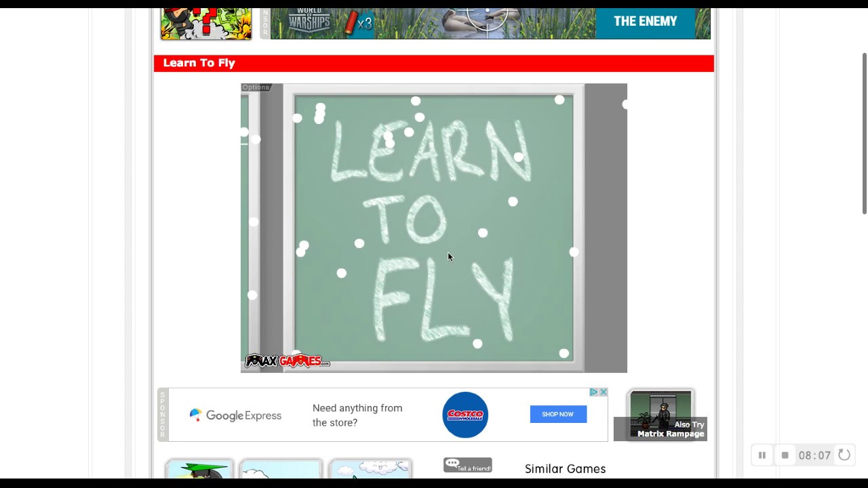Click the Costco Wholesale round logo
The height and width of the screenshot is (488, 868).
[x=465, y=415]
